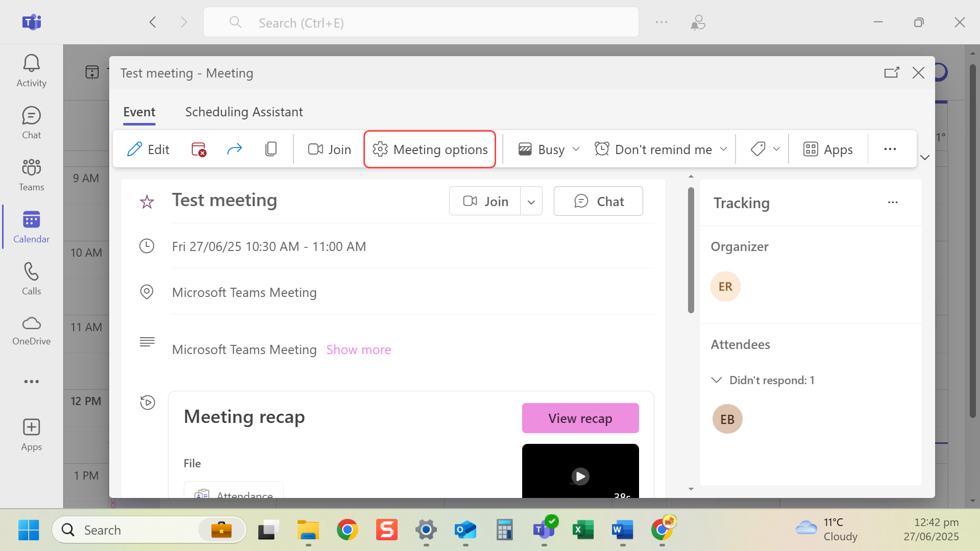Open OneDrive in the sidebar

31,331
